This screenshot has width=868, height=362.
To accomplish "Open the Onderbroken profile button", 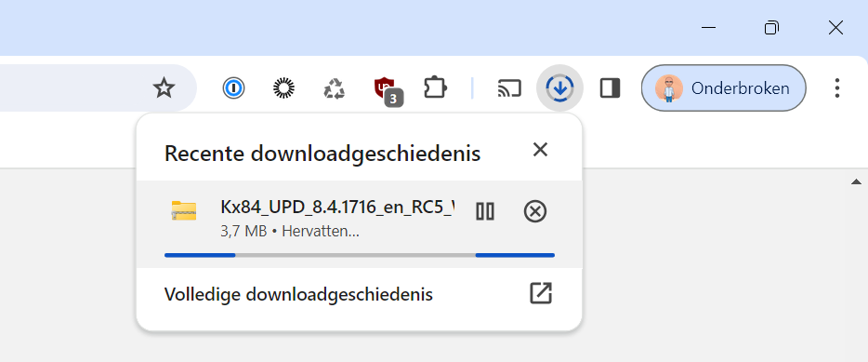I will [724, 88].
